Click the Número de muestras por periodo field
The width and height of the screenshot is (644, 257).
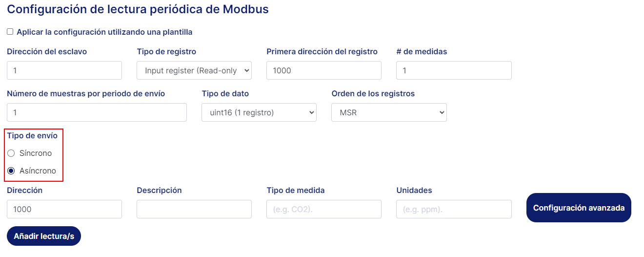pyautogui.click(x=97, y=112)
